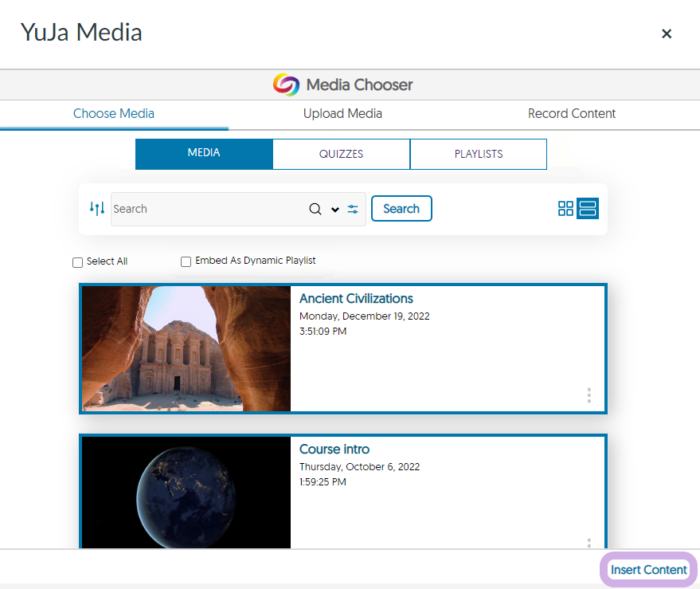Select the Choose Media tab
This screenshot has width=700, height=589.
114,114
